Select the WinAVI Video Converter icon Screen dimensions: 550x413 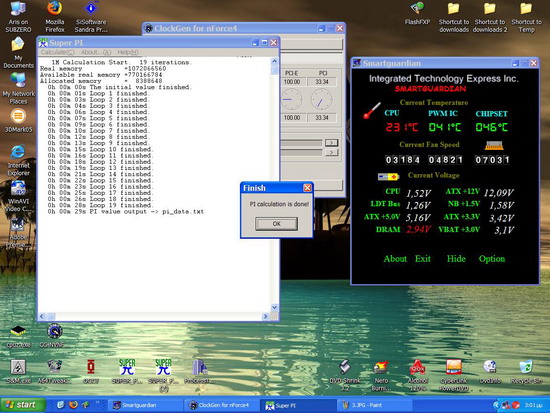click(18, 196)
